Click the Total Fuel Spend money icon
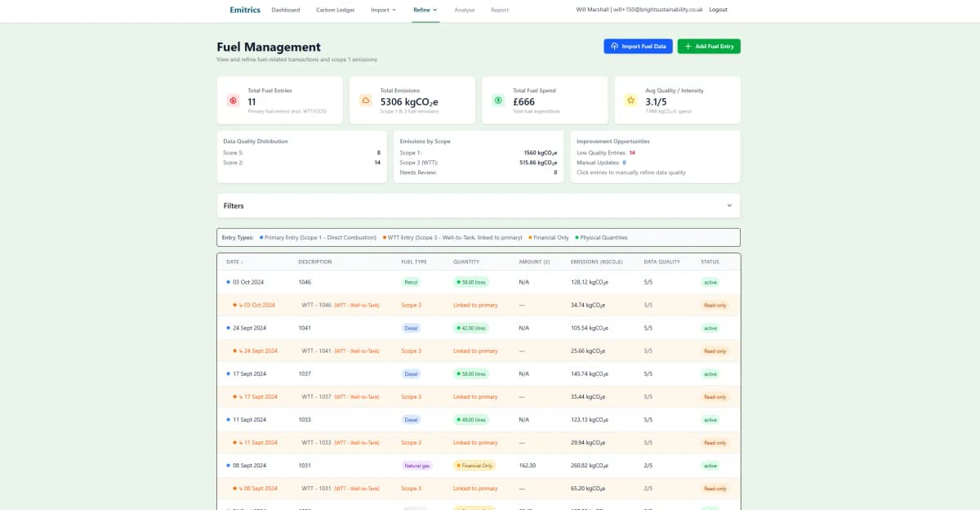Image resolution: width=980 pixels, height=510 pixels. [498, 101]
